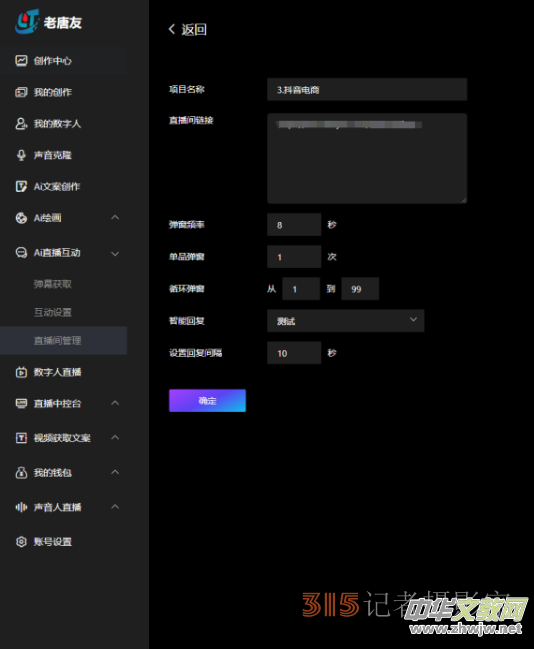Collapse the Ai直播互动 submenu chevron

coord(115,253)
